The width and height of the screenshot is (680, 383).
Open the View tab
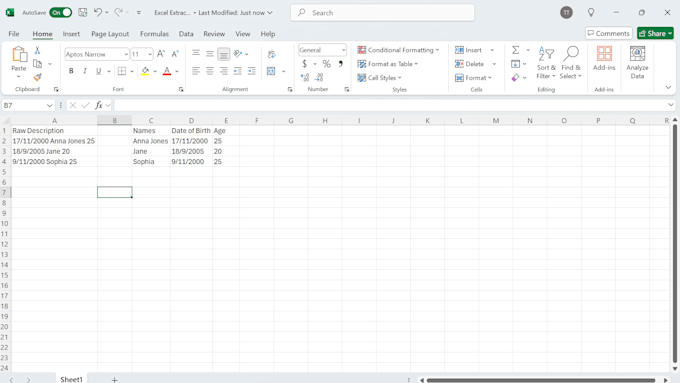tap(242, 34)
